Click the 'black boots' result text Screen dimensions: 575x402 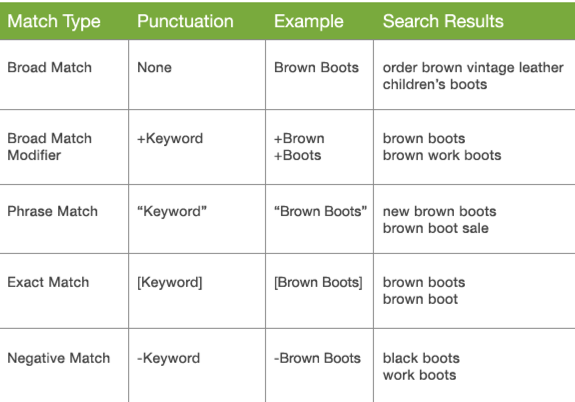421,358
